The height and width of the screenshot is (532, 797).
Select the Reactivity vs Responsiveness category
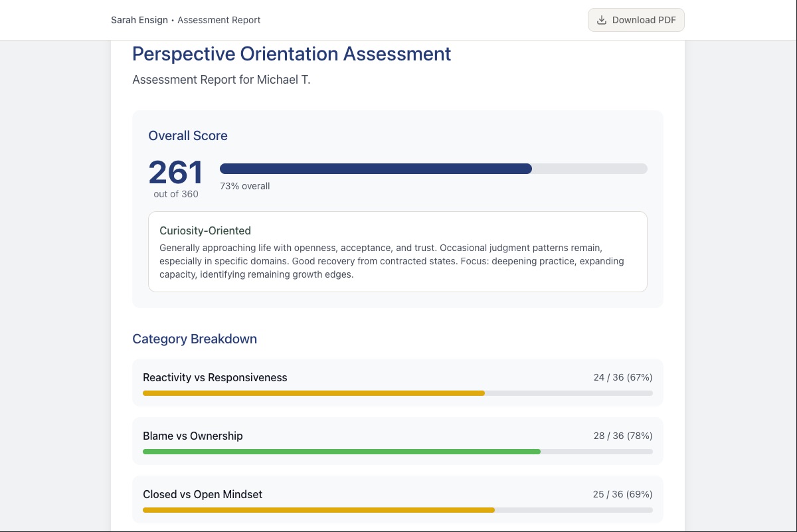point(215,377)
